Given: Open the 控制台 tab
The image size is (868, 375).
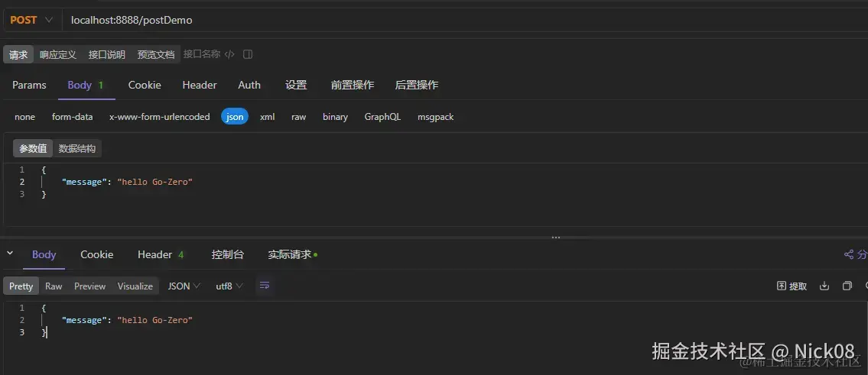Looking at the screenshot, I should pos(228,254).
